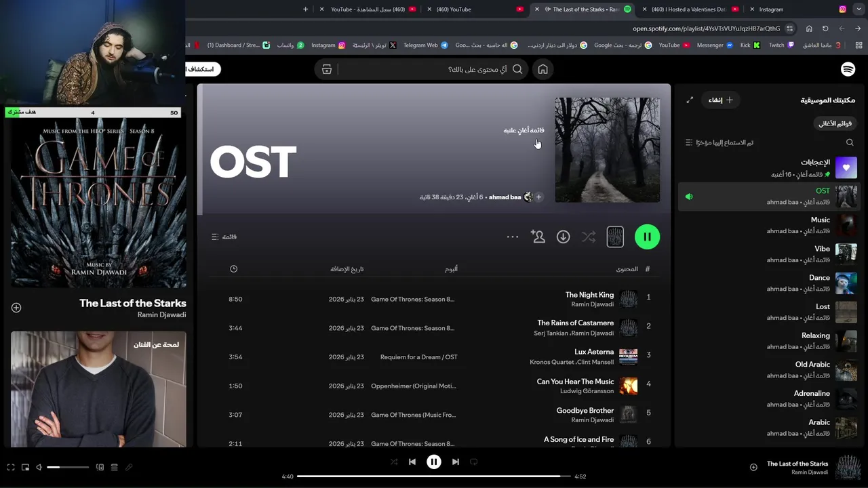Screen dimensions: 868x488
Task: Mute audio with speaker icon
Action: 39,468
